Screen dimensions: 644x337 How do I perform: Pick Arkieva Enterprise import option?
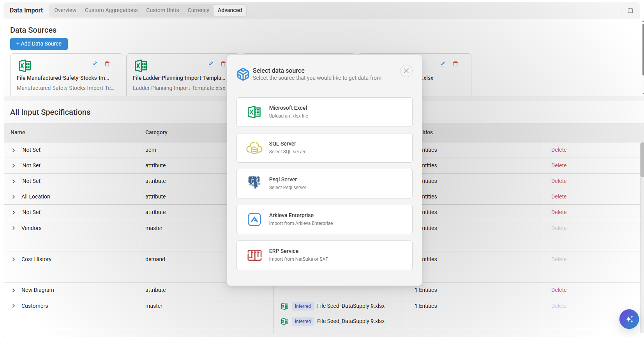pyautogui.click(x=324, y=219)
